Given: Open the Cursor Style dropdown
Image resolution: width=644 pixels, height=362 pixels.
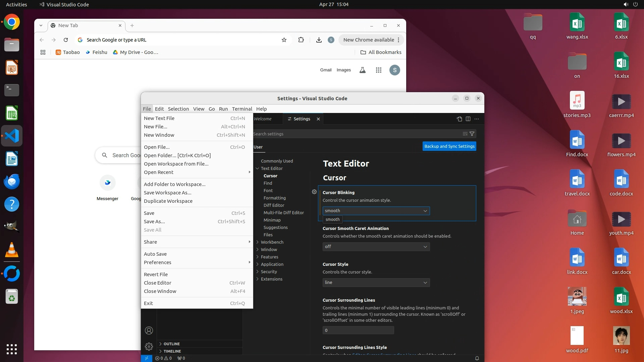Looking at the screenshot, I should [376, 283].
